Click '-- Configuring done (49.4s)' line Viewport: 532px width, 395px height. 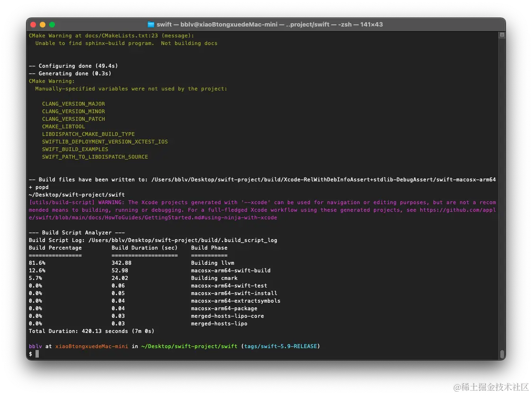point(73,66)
